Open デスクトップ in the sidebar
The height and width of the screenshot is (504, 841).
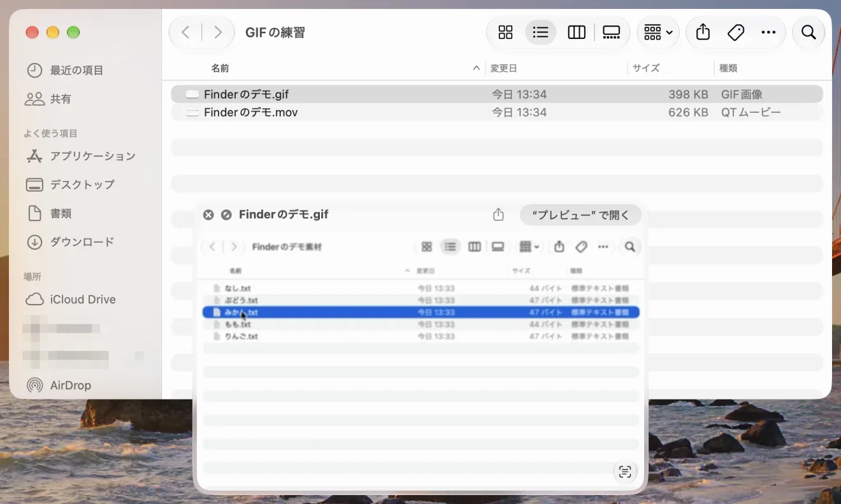pos(70,185)
